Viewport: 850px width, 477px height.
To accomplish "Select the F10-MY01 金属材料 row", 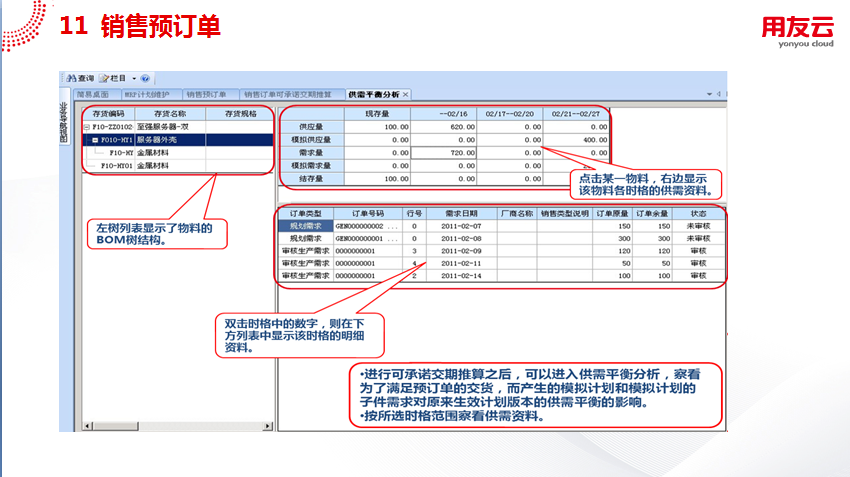I will tap(178, 166).
